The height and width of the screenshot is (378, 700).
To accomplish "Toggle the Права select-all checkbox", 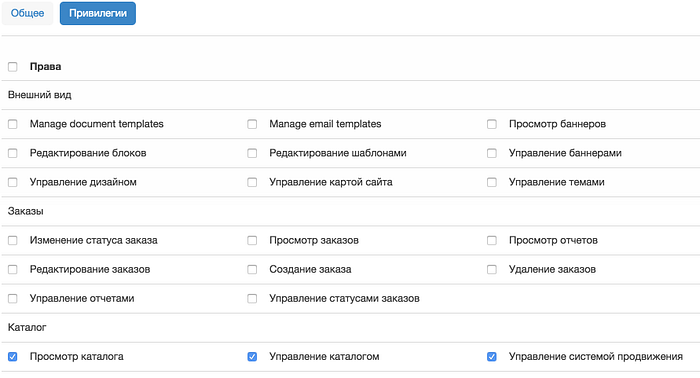I will tap(12, 67).
